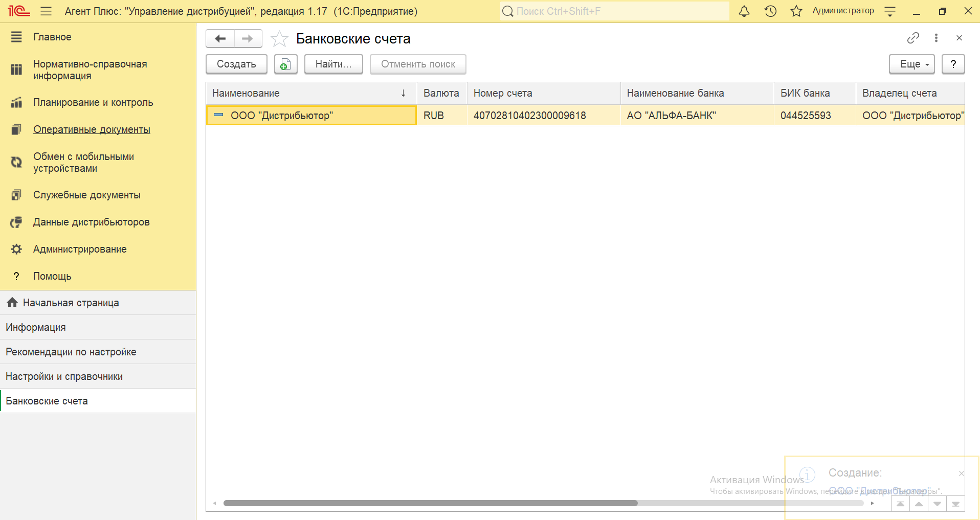Add Банковские счета to favorites star
Viewport: 980px width, 520px height.
click(279, 39)
